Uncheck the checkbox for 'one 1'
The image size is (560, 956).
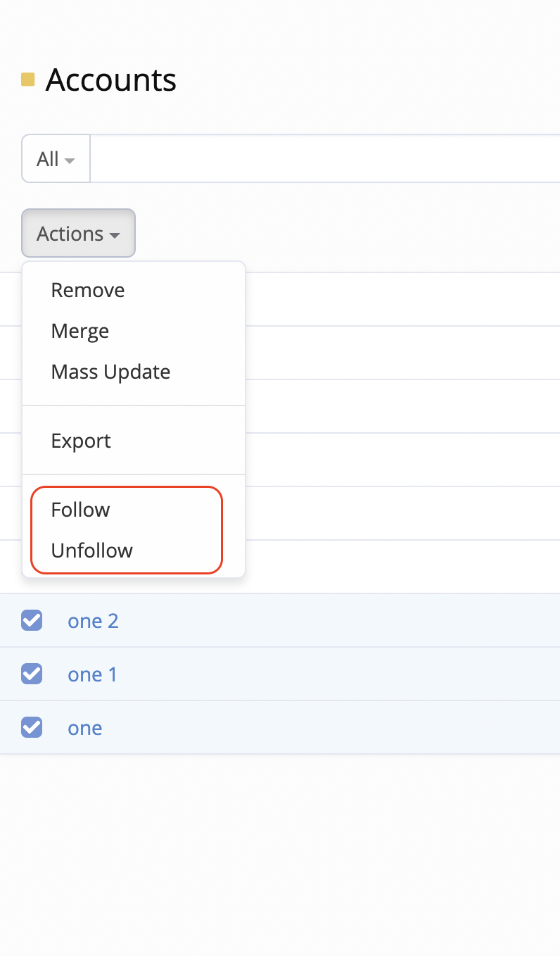(x=32, y=674)
